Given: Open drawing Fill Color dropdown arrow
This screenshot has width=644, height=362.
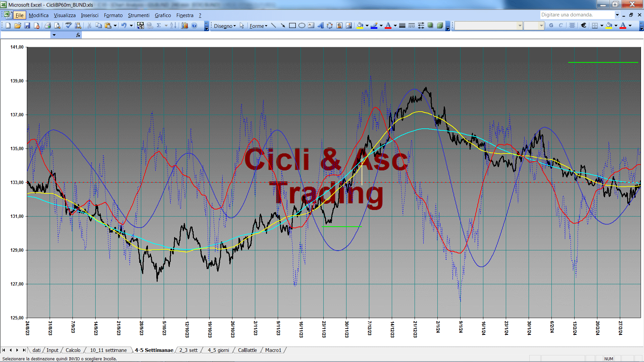Looking at the screenshot, I should coord(367,25).
